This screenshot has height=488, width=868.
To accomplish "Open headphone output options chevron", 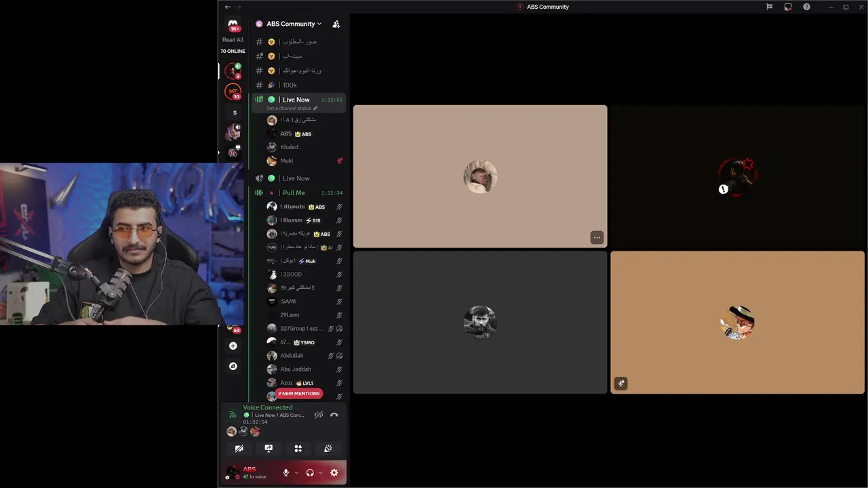I will point(321,472).
